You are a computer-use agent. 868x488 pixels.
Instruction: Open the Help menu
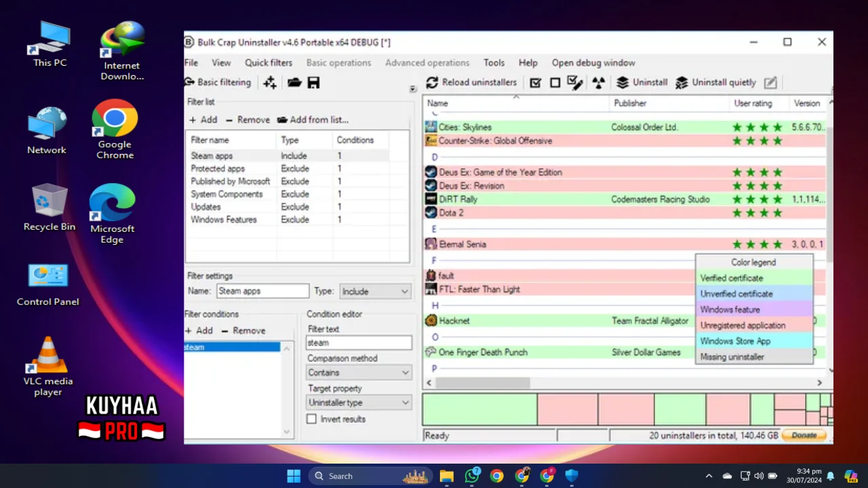tap(528, 62)
